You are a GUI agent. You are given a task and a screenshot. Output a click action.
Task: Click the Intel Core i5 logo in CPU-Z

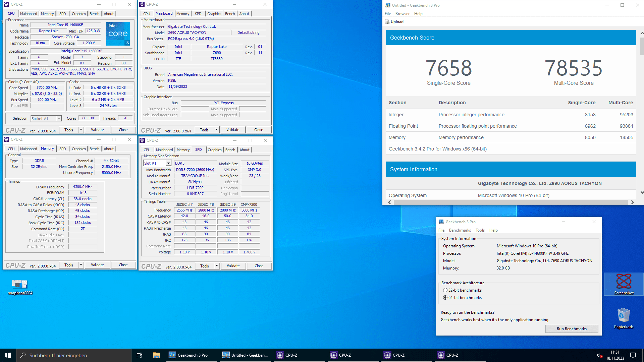click(118, 34)
